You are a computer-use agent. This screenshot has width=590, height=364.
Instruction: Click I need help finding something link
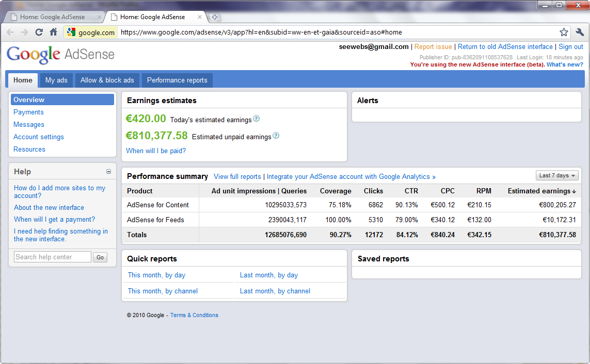pos(60,235)
